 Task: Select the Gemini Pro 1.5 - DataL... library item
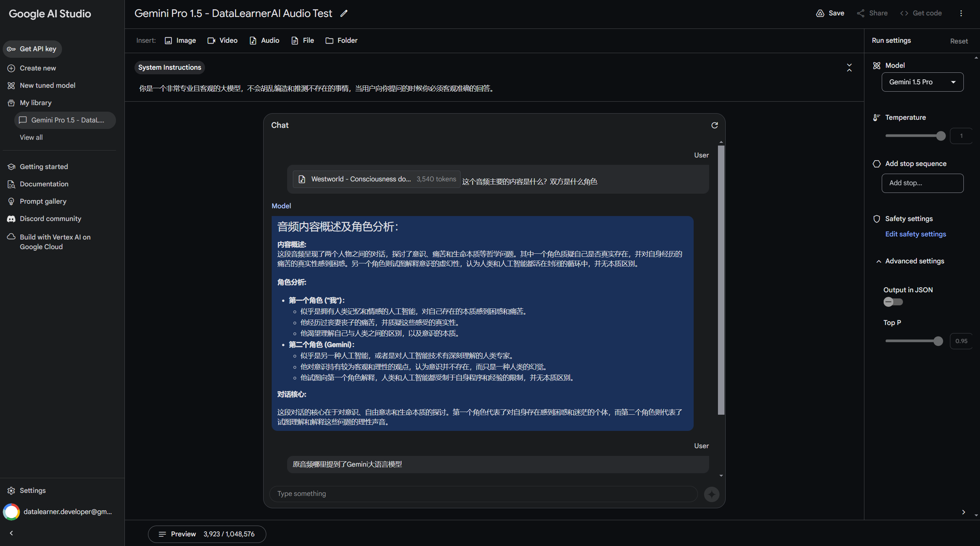[65, 120]
